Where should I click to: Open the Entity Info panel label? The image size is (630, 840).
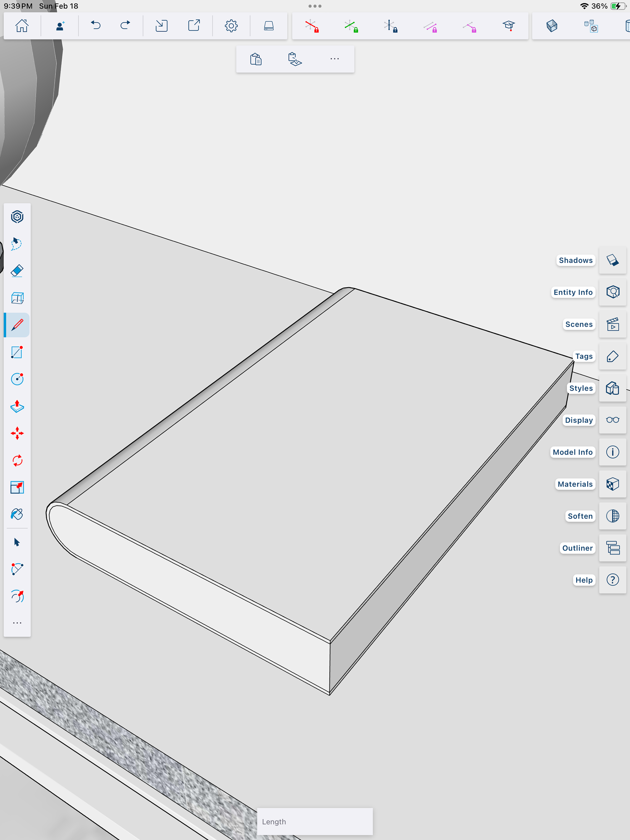tap(573, 292)
